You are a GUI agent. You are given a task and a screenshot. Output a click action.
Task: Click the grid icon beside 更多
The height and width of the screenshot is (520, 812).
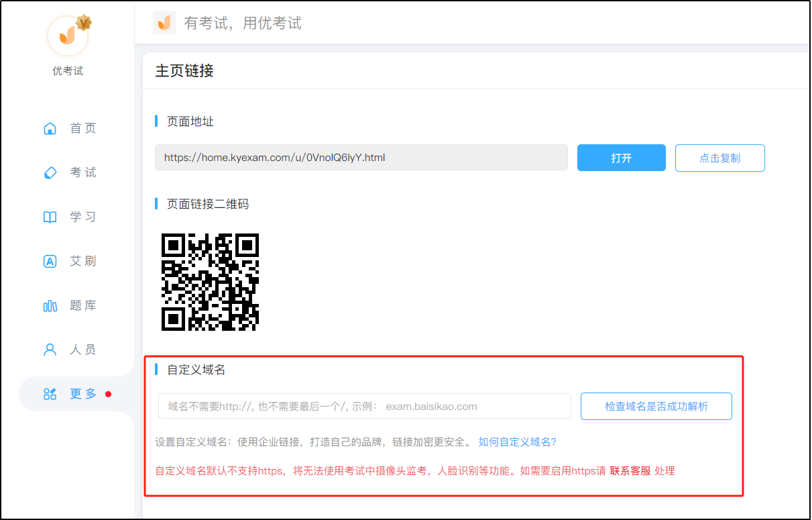click(x=50, y=394)
